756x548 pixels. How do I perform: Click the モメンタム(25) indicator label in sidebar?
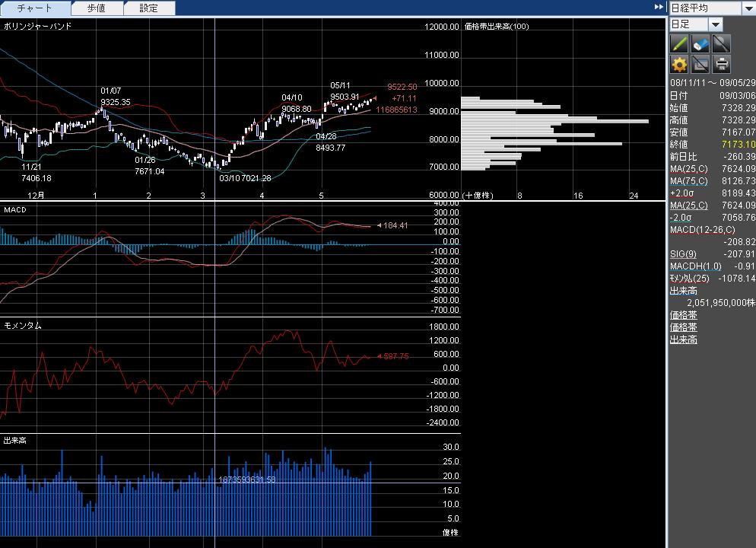click(689, 279)
